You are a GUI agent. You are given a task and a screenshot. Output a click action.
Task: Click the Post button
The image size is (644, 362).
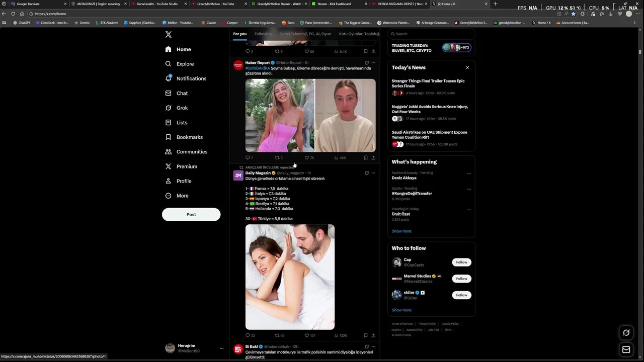pos(191,214)
